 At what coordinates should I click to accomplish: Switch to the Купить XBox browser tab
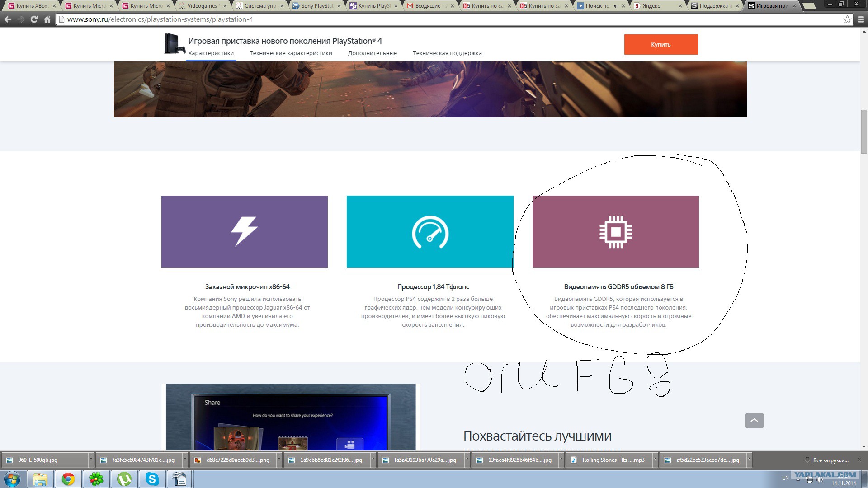(32, 6)
